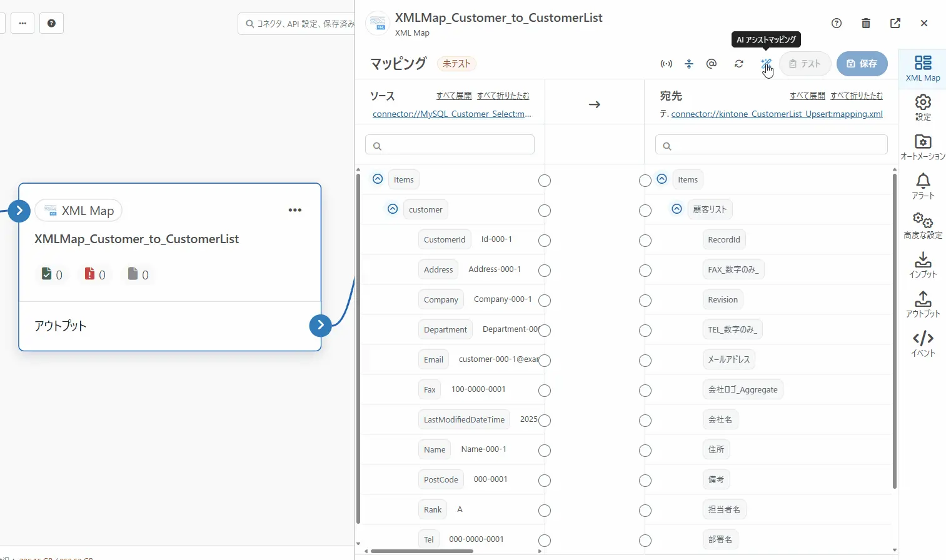Screen dimensions: 946x560
Task: Switch to the XML Map sidebar tab
Action: coord(923,68)
